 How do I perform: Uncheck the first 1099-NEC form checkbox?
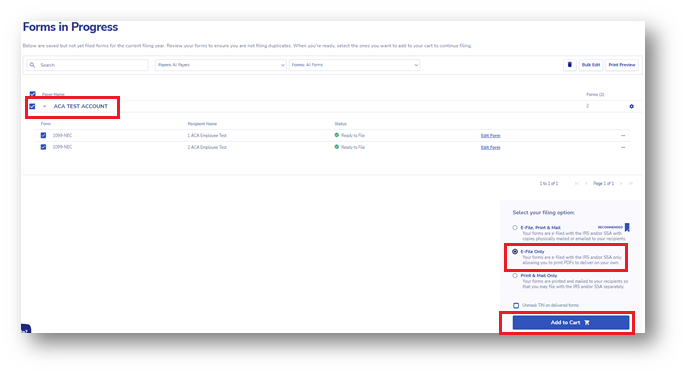click(43, 136)
